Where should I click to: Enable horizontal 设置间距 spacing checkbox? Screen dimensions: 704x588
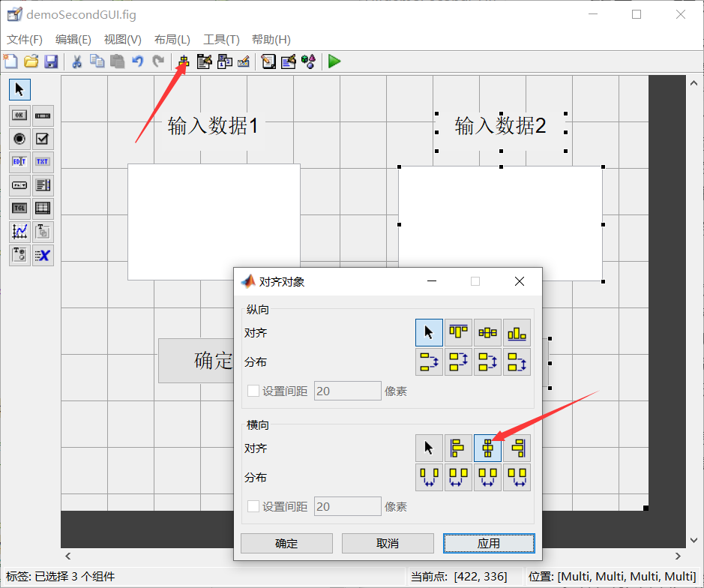click(253, 506)
